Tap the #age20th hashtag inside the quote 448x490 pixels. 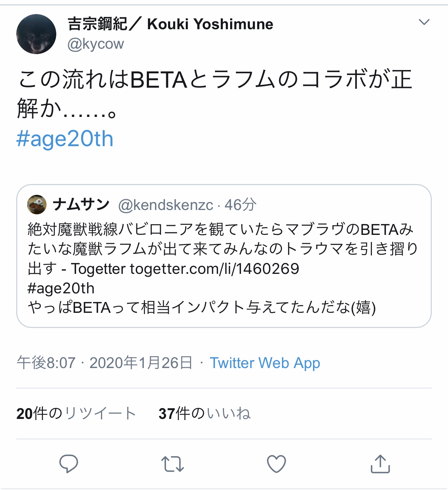61,288
